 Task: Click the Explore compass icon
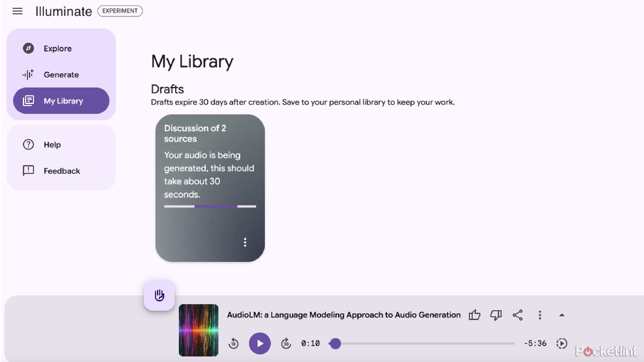(28, 48)
